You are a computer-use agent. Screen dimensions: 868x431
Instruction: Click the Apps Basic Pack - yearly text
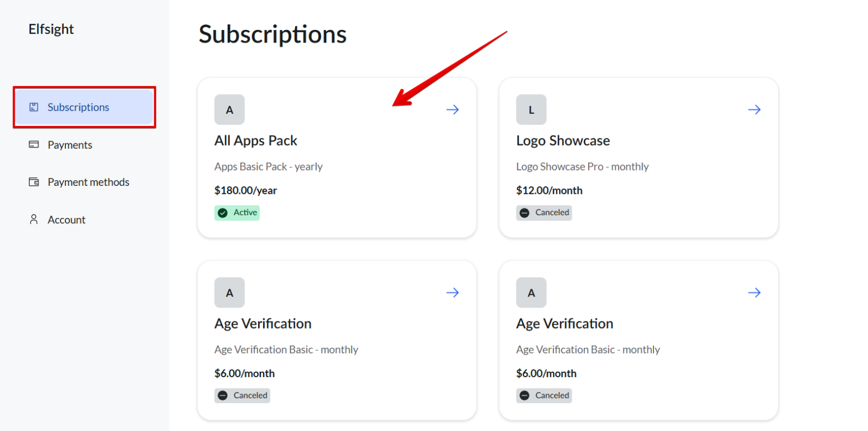268,167
